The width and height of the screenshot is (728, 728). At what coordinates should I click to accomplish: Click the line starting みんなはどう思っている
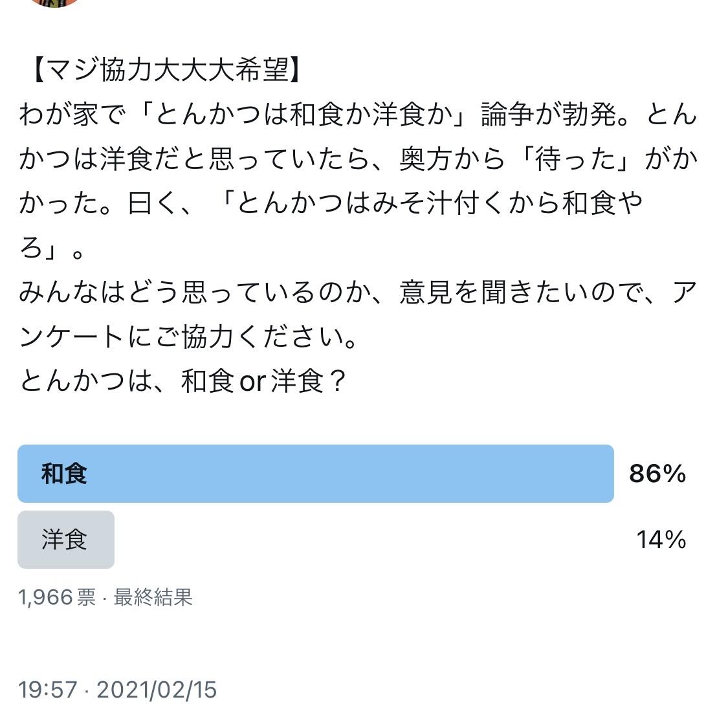coord(358,292)
